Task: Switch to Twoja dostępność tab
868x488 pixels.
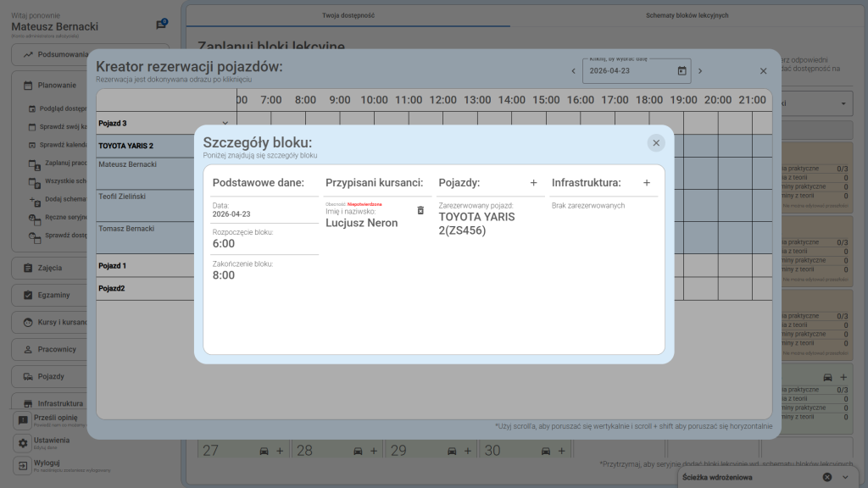Action: tap(348, 15)
